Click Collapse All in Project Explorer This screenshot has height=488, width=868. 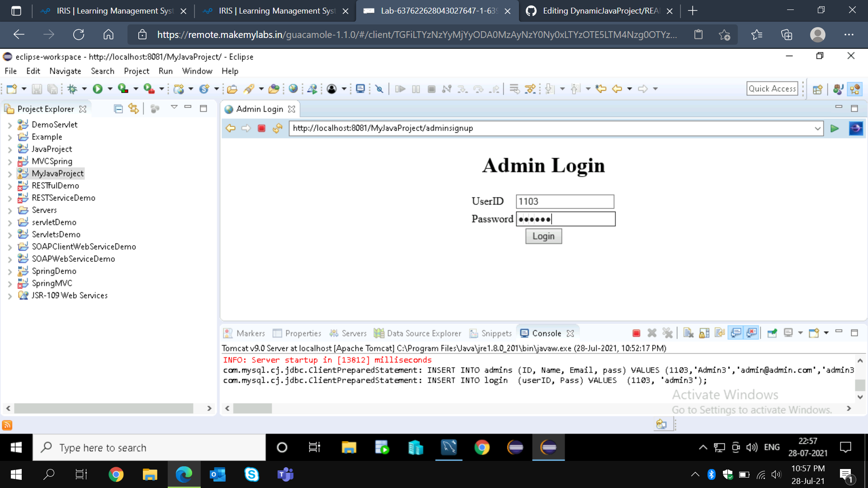[x=118, y=109]
